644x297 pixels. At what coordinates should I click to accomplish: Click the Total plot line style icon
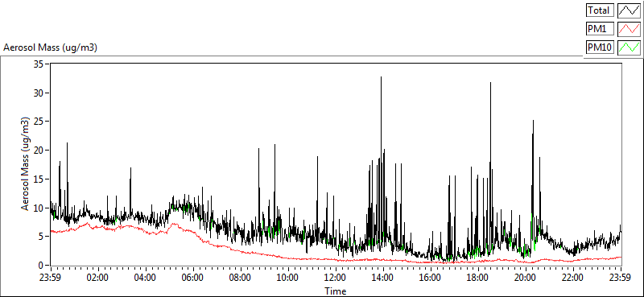(x=630, y=10)
